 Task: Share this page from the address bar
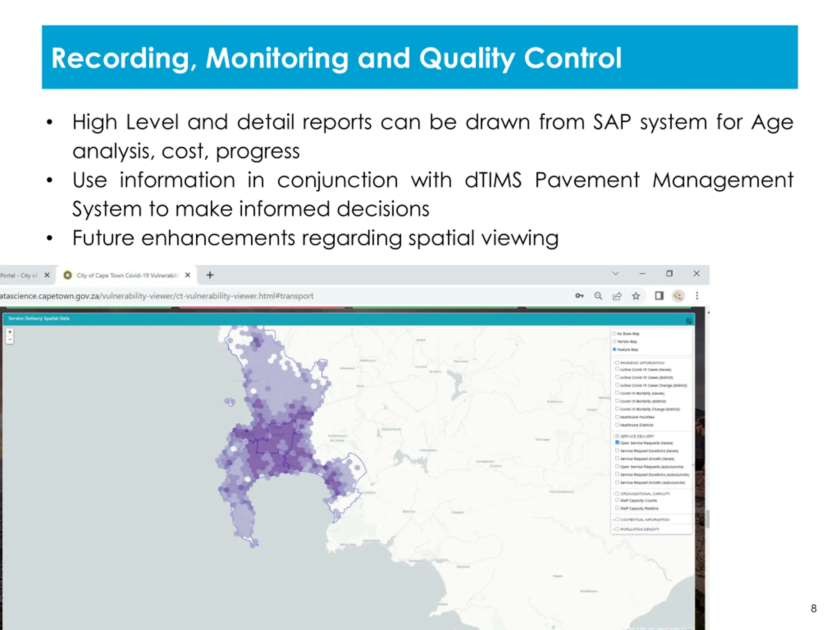tap(617, 296)
